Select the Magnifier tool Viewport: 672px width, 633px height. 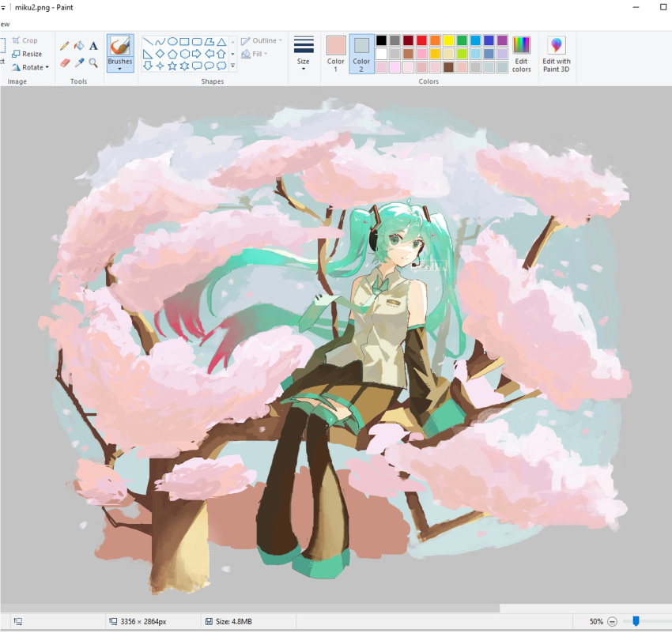coord(93,62)
